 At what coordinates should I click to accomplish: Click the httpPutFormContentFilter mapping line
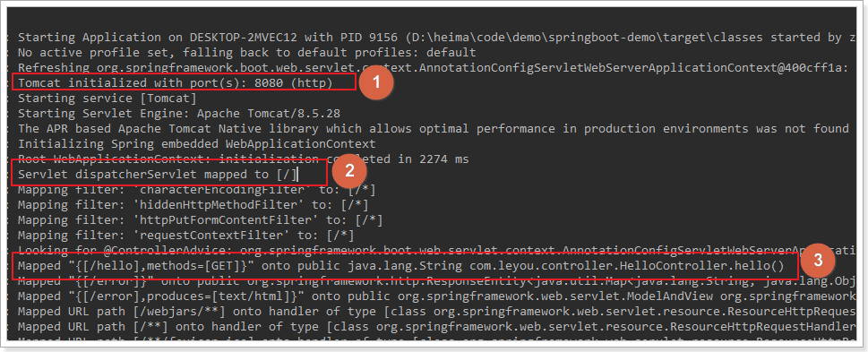[201, 220]
